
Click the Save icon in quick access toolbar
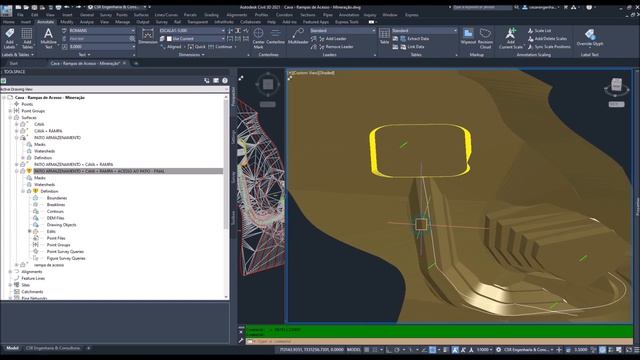tap(34, 7)
